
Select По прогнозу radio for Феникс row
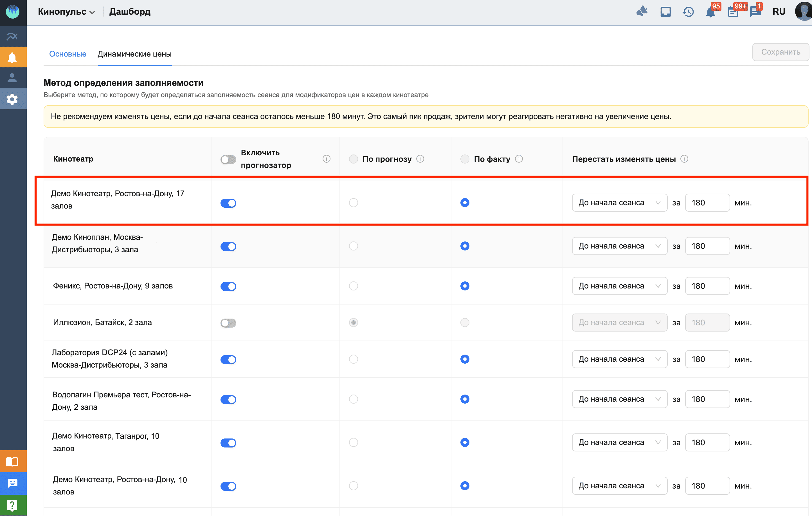click(353, 286)
